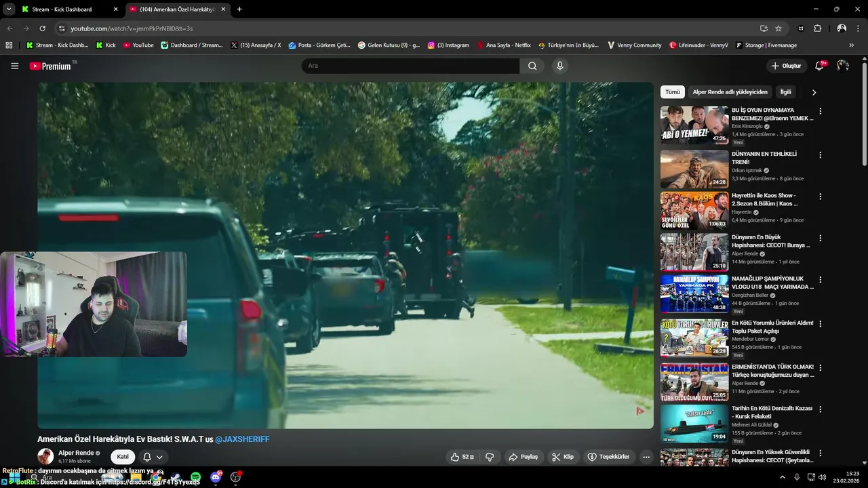Open Discord from the taskbar
Viewport: 868px width, 488px height.
pos(216,477)
